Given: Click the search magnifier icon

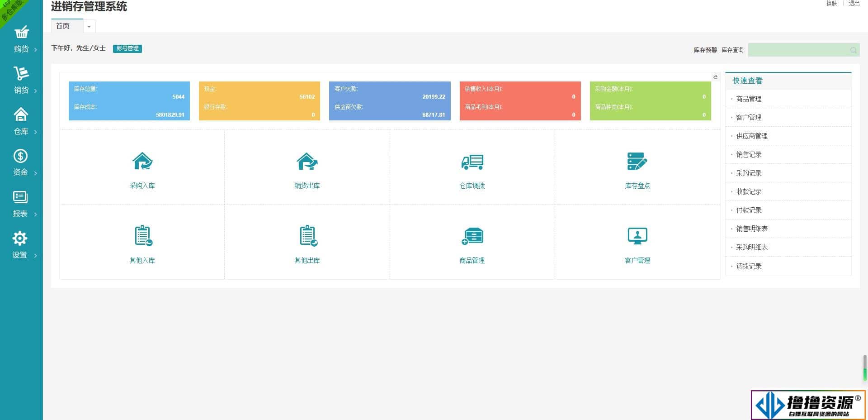Looking at the screenshot, I should point(853,50).
